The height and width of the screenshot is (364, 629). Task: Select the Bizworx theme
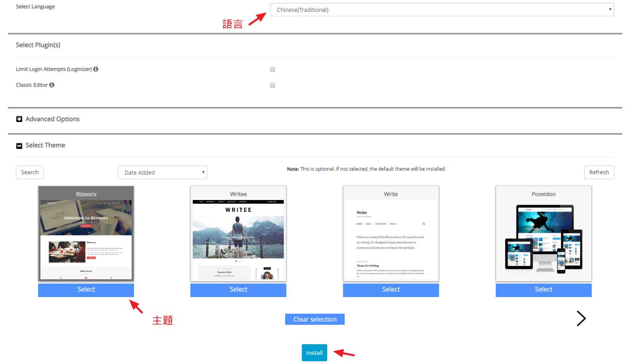86,290
